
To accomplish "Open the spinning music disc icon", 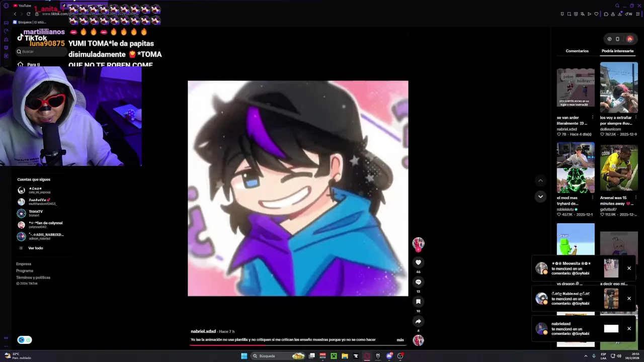I will coord(418,340).
